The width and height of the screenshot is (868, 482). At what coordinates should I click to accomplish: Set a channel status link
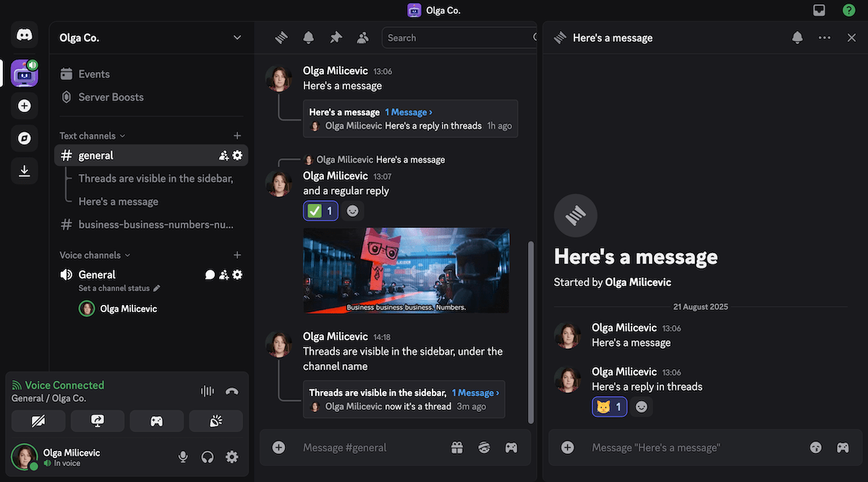[119, 288]
